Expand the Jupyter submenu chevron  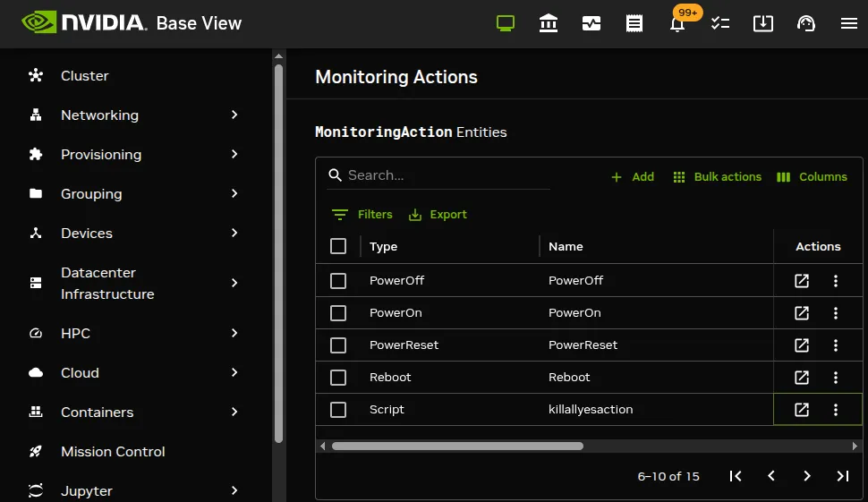pyautogui.click(x=234, y=490)
